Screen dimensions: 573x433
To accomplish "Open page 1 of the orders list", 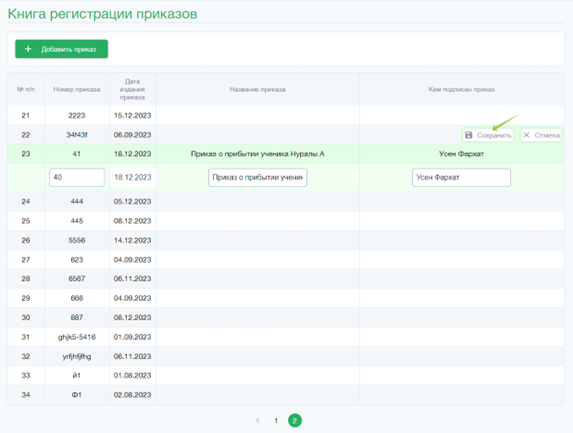I will [276, 421].
